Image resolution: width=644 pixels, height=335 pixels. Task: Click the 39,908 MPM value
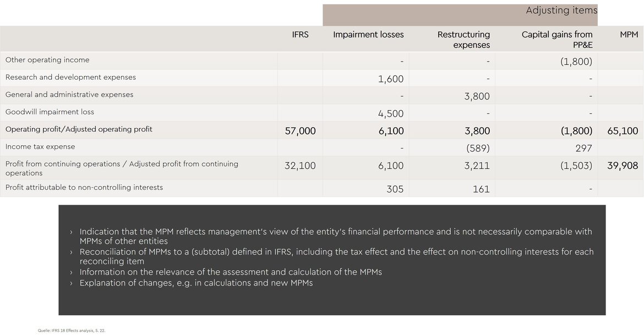pos(623,166)
